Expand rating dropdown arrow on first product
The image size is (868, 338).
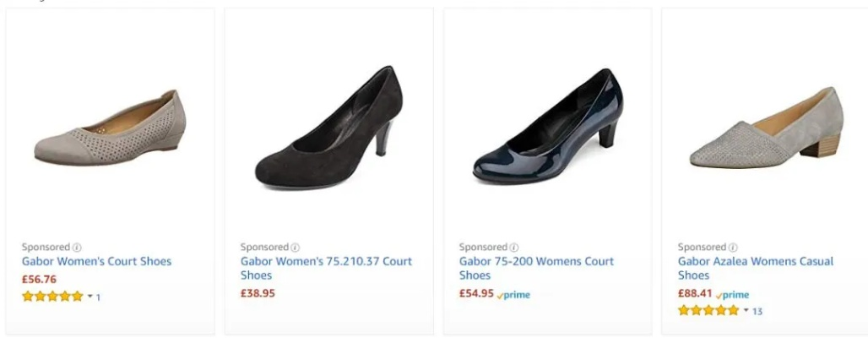(x=90, y=297)
